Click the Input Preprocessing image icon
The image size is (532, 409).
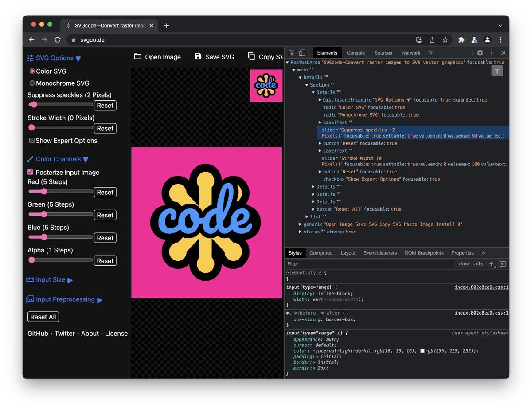point(30,299)
